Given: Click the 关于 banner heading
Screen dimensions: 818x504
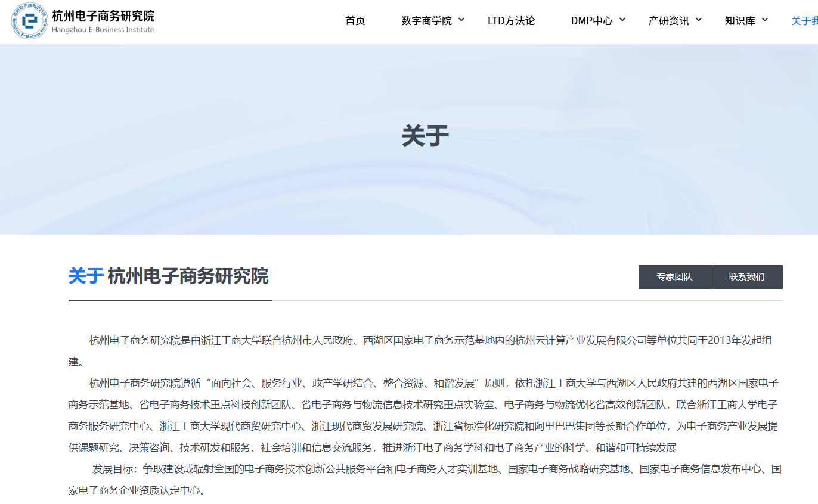Looking at the screenshot, I should click(425, 136).
